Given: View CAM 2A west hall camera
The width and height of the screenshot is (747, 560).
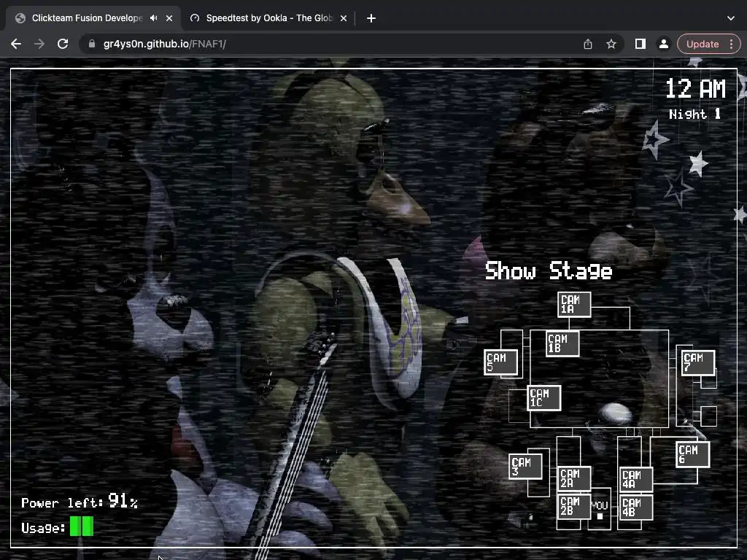Looking at the screenshot, I should tap(574, 478).
